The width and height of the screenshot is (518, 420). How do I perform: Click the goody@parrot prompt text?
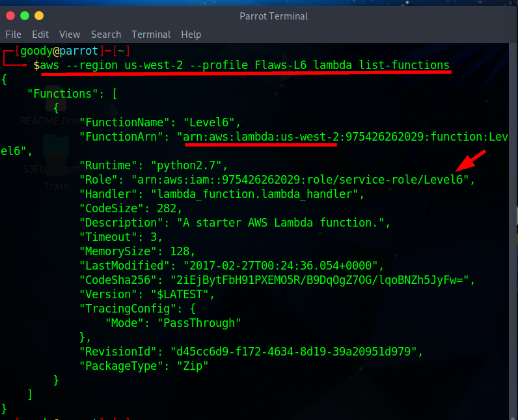click(x=59, y=51)
